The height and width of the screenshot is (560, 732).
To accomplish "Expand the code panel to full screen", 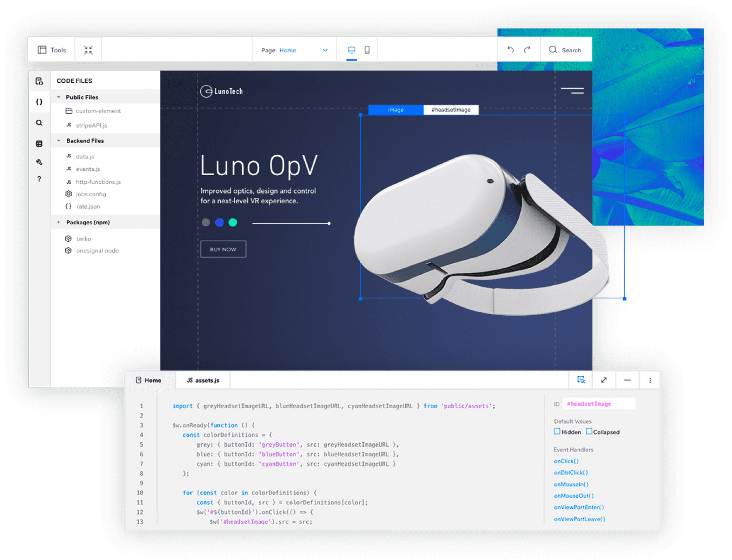I will pos(604,380).
